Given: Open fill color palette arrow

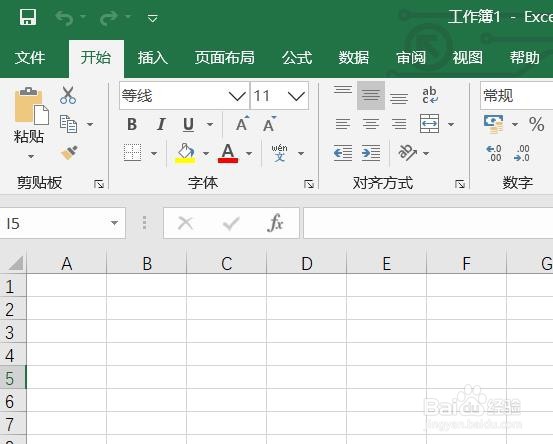Looking at the screenshot, I should [206, 153].
